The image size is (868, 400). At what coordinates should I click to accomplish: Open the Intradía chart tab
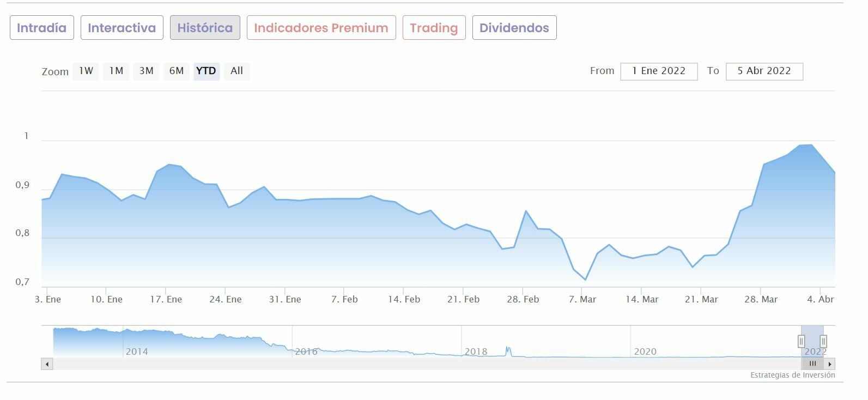point(41,28)
